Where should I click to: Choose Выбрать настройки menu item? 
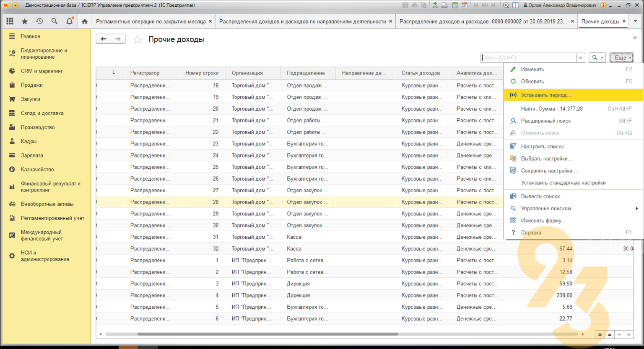573,159
